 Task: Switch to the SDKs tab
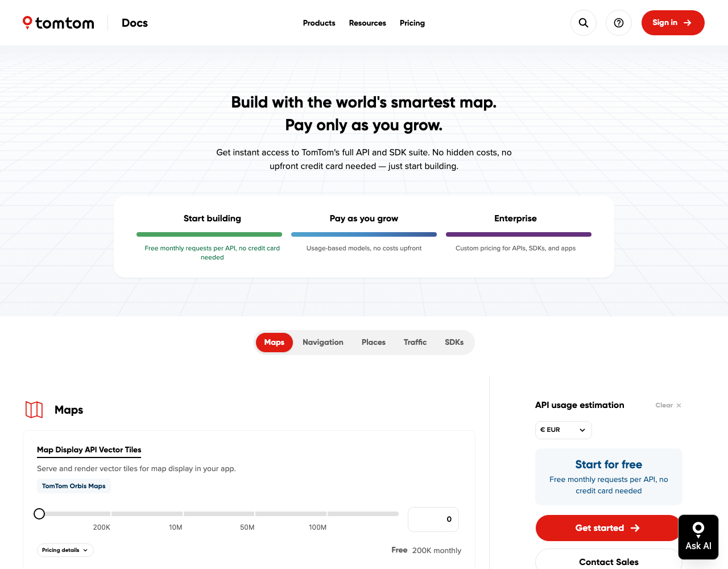[x=454, y=343]
